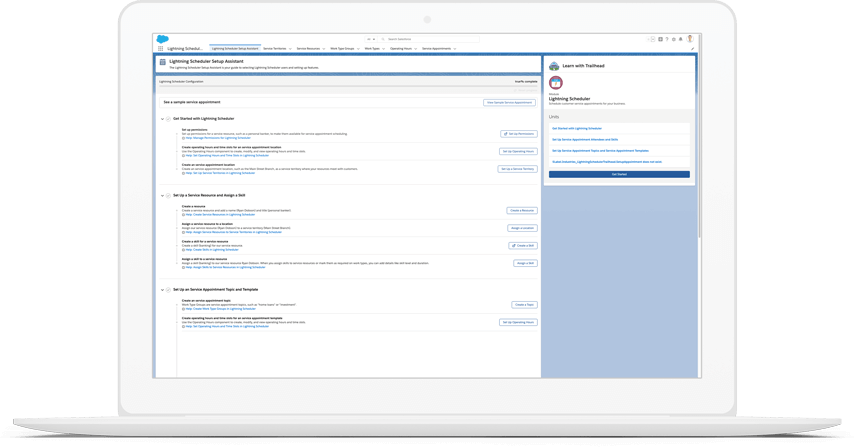
Task: Switch to the Operating Hours tab
Action: click(x=400, y=48)
